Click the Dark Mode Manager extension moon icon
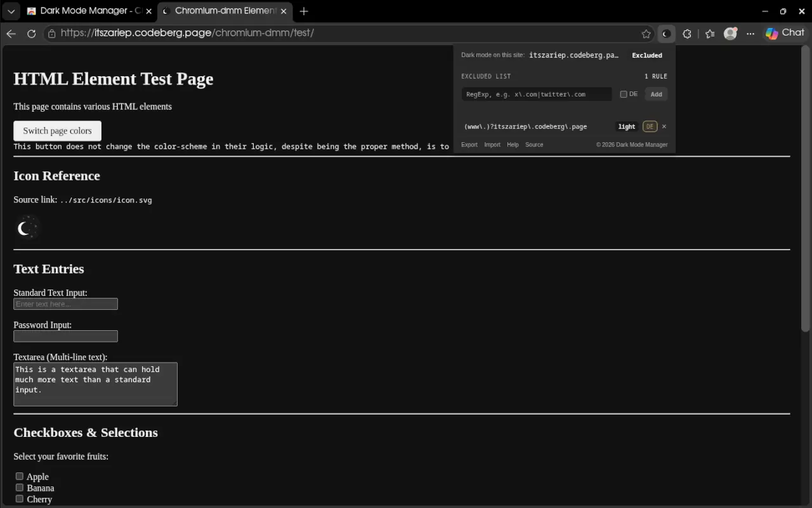 click(x=666, y=34)
